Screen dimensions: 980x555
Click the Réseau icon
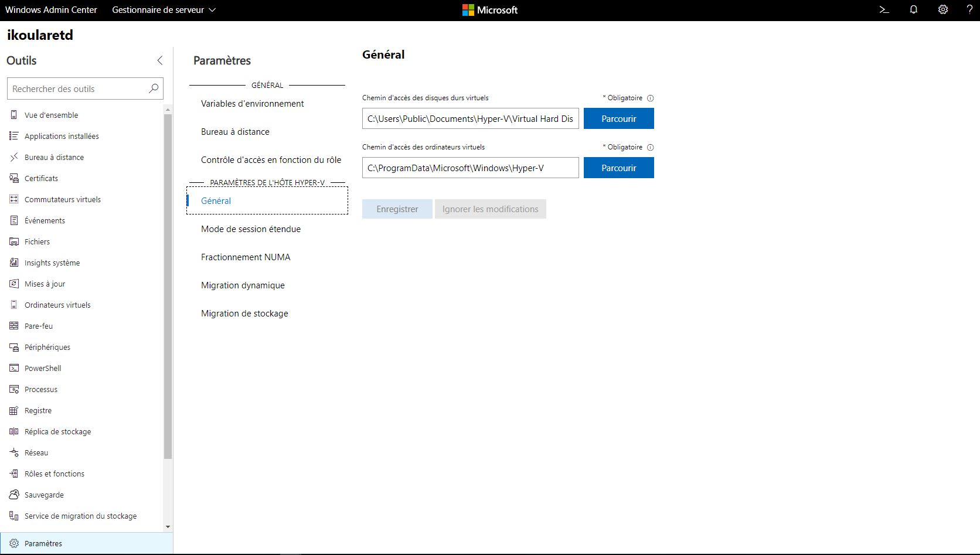click(x=14, y=452)
